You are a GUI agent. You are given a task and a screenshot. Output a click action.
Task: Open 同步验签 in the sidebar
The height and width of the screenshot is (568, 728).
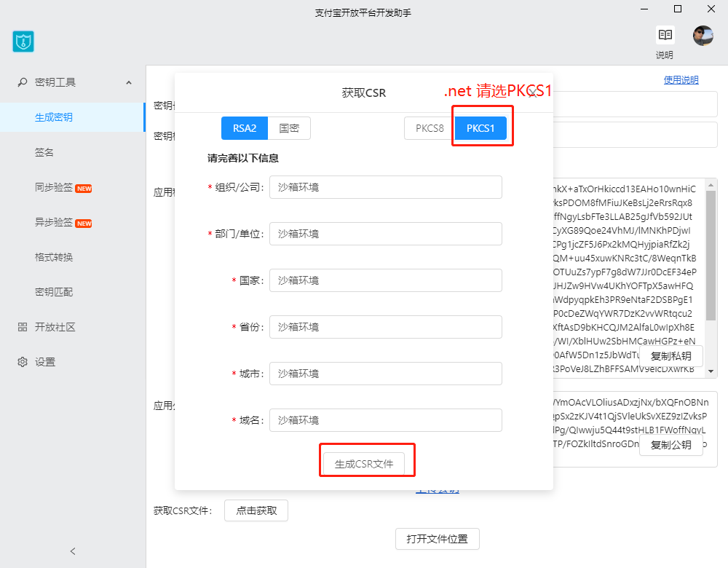(x=54, y=187)
